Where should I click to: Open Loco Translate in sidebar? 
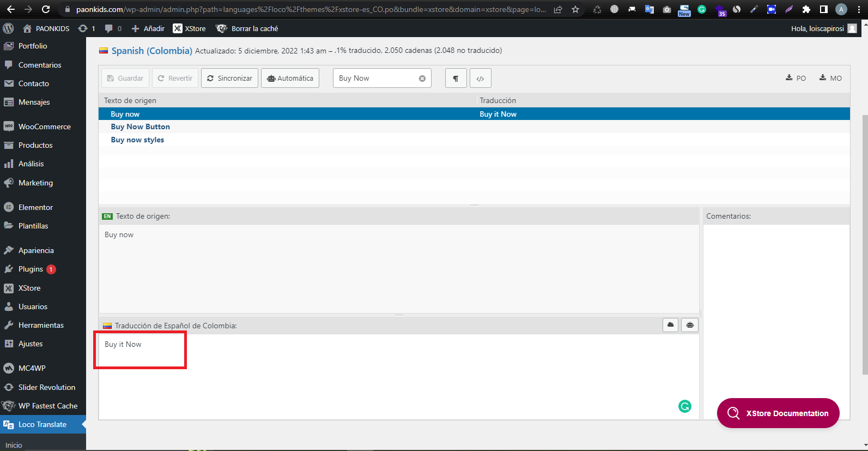click(43, 424)
